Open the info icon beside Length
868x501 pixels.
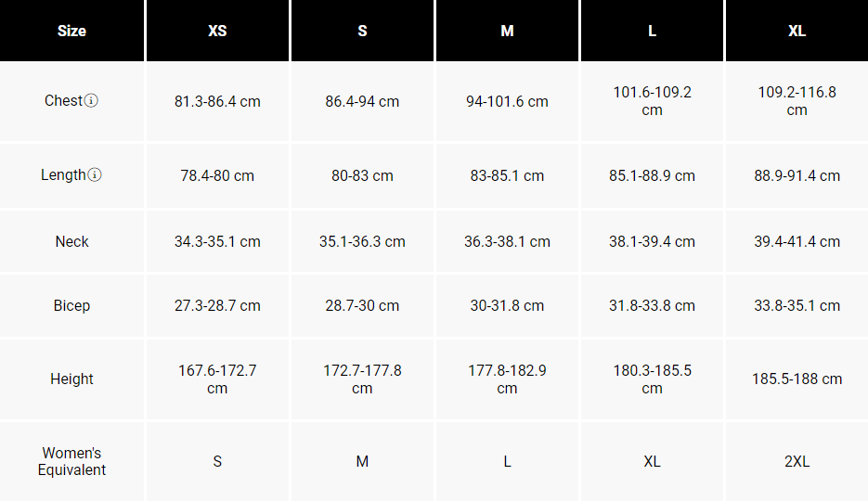pyautogui.click(x=95, y=174)
